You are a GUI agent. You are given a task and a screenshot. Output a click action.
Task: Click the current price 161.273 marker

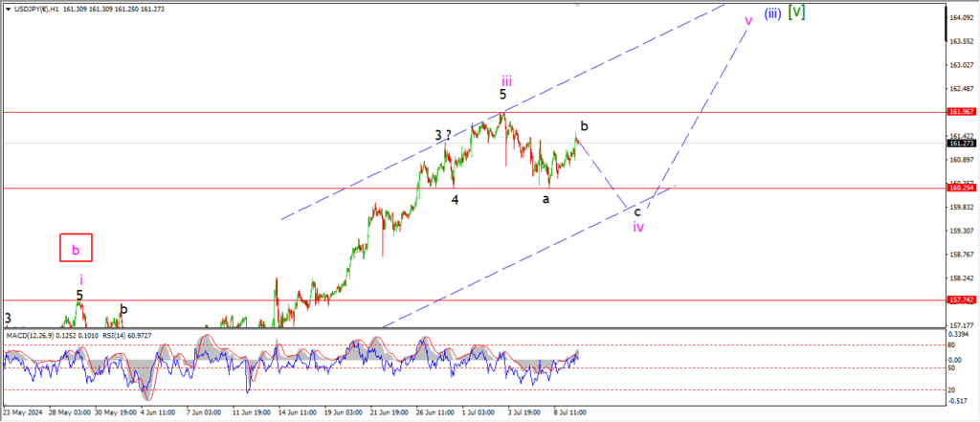961,144
